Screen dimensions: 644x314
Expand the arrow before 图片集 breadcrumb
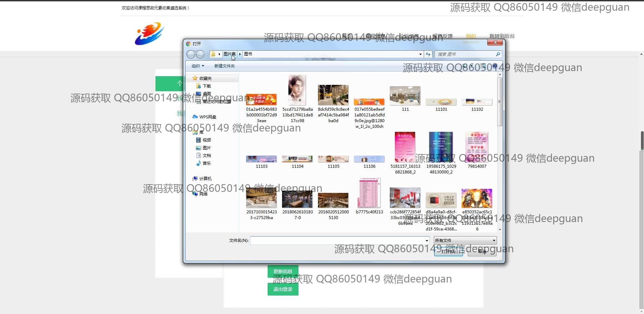(x=219, y=54)
